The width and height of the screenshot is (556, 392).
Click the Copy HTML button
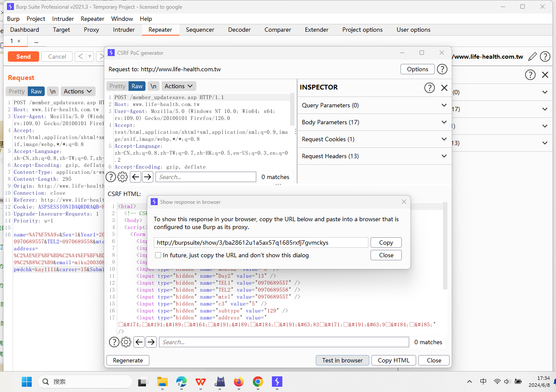[x=394, y=360]
